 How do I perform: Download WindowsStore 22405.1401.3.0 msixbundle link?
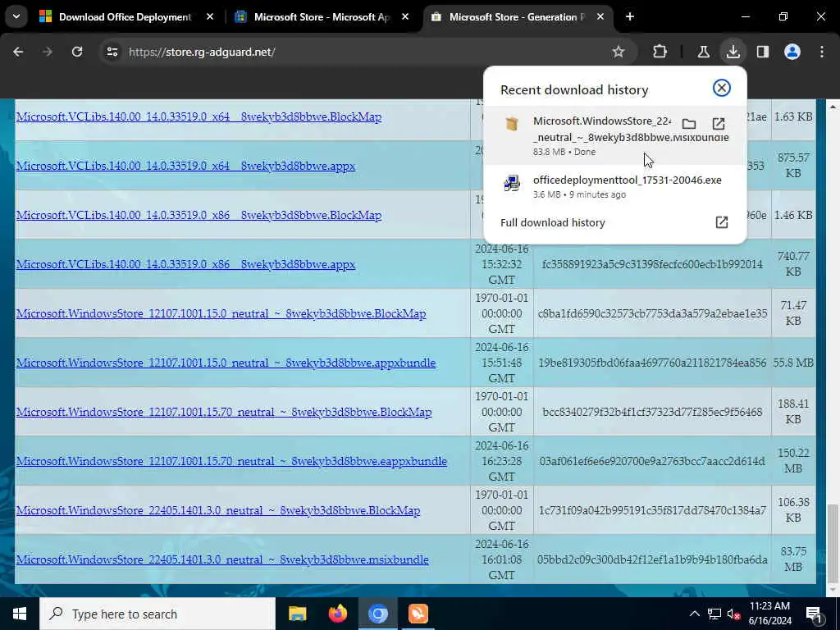tap(222, 560)
